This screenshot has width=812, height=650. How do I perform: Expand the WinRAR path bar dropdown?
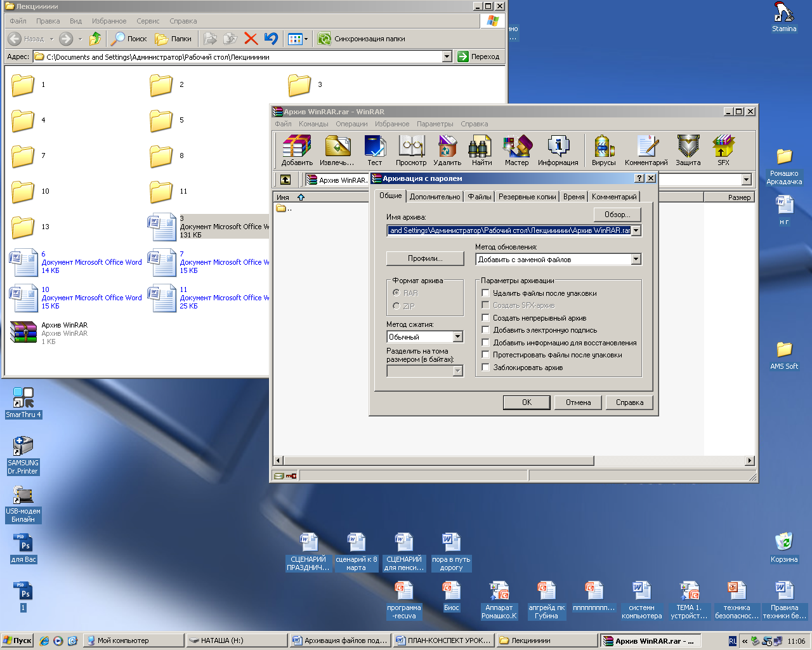tap(747, 180)
